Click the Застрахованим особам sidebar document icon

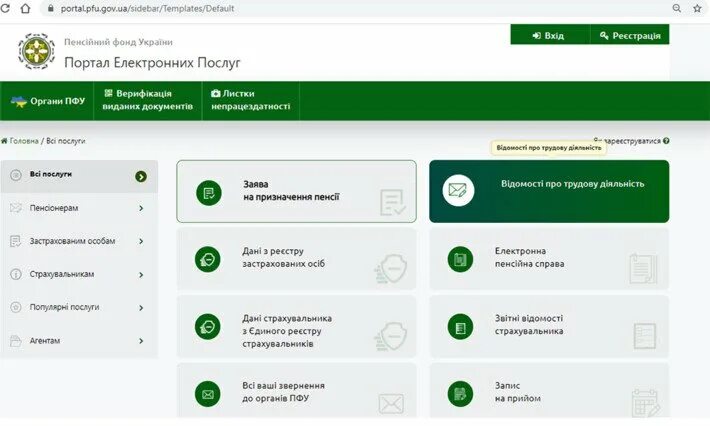point(15,241)
